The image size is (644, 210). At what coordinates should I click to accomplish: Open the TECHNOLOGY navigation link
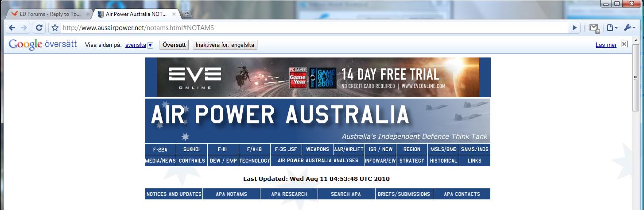click(255, 161)
